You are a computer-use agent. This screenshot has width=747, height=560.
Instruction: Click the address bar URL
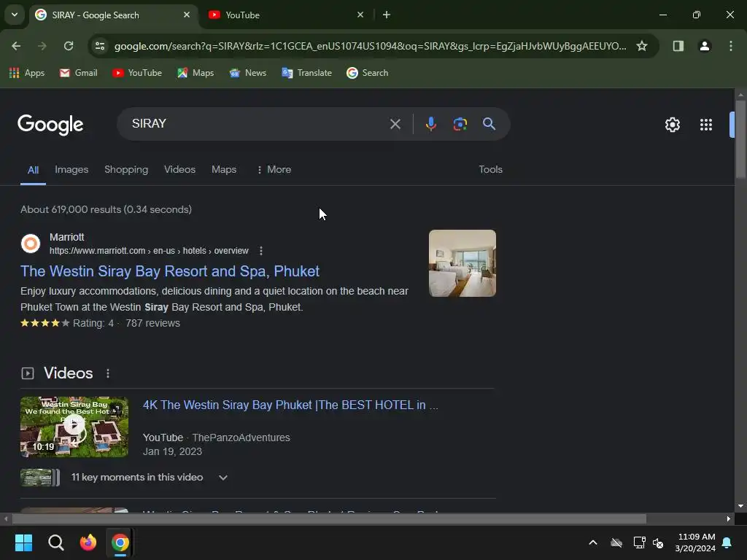(x=370, y=46)
